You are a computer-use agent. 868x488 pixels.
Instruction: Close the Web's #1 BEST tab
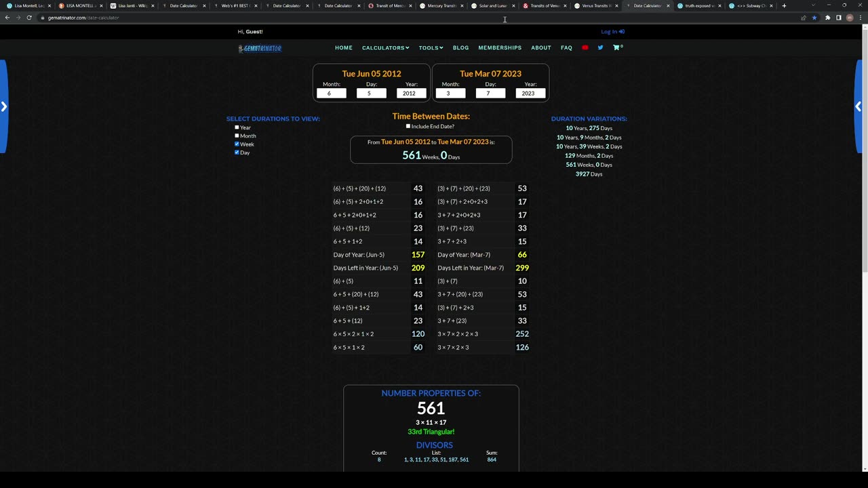pos(256,5)
